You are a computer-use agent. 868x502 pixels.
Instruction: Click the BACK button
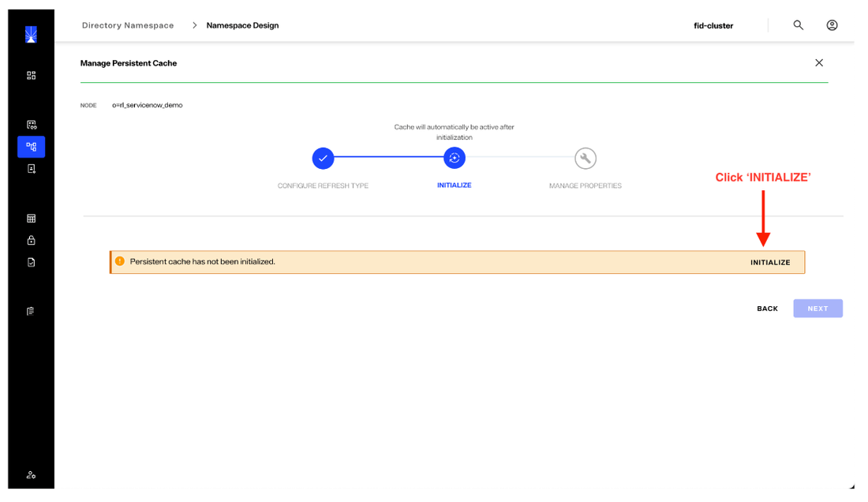[767, 309]
